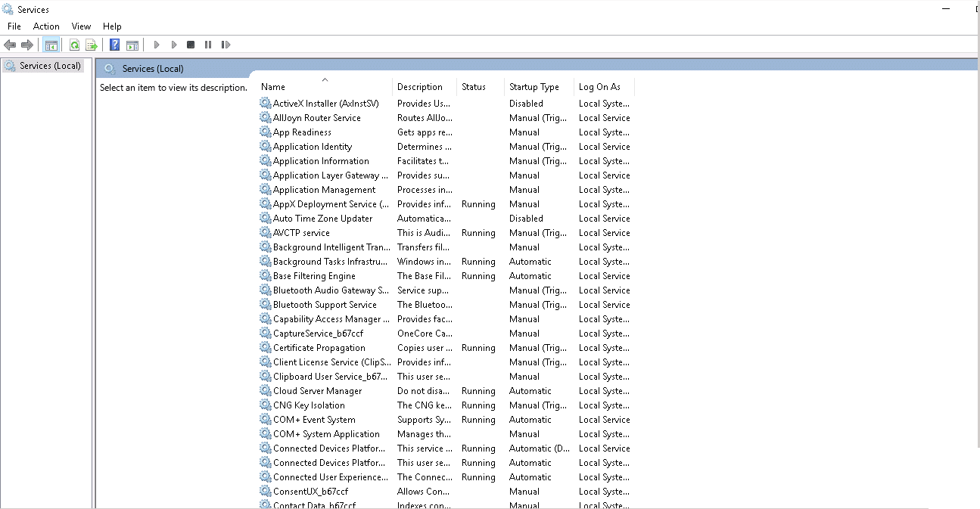980x509 pixels.
Task: Click the Running status of Cloud Server Manager
Action: [x=478, y=391]
